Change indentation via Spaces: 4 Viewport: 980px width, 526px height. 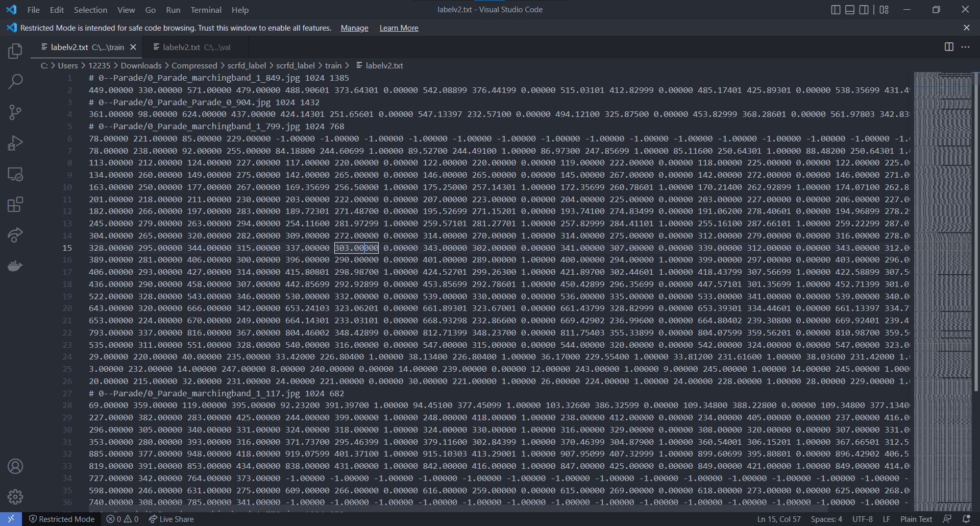click(x=826, y=519)
